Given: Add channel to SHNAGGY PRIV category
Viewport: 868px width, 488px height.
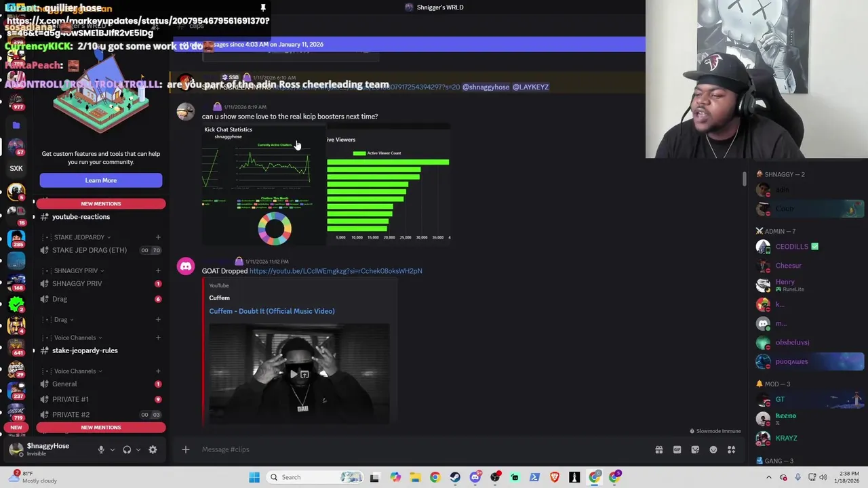Looking at the screenshot, I should click(158, 270).
